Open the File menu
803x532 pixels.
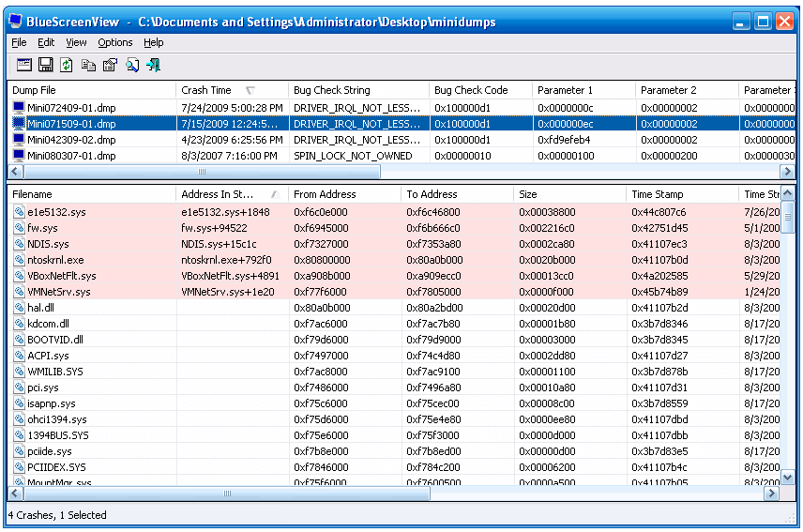click(19, 42)
